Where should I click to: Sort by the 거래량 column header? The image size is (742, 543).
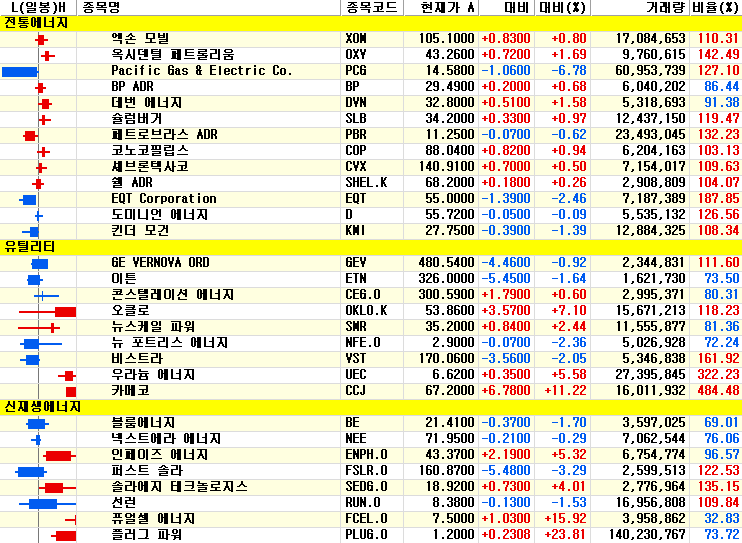tap(639, 8)
